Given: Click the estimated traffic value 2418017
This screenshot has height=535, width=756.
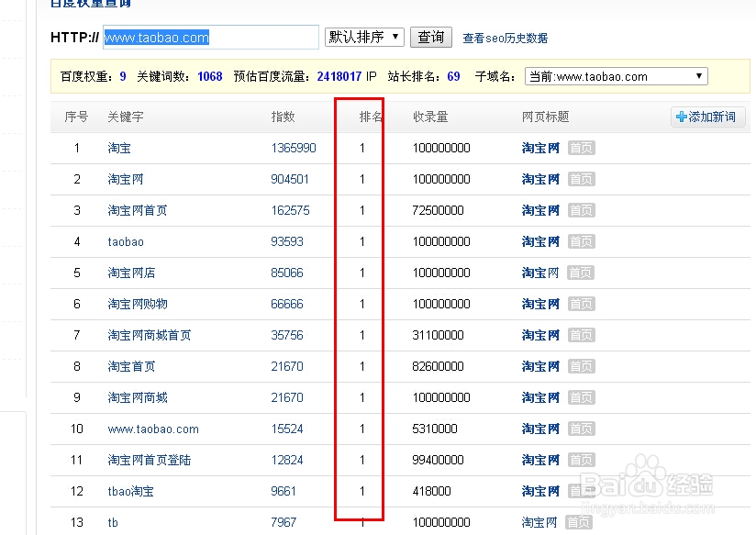Looking at the screenshot, I should (x=339, y=76).
